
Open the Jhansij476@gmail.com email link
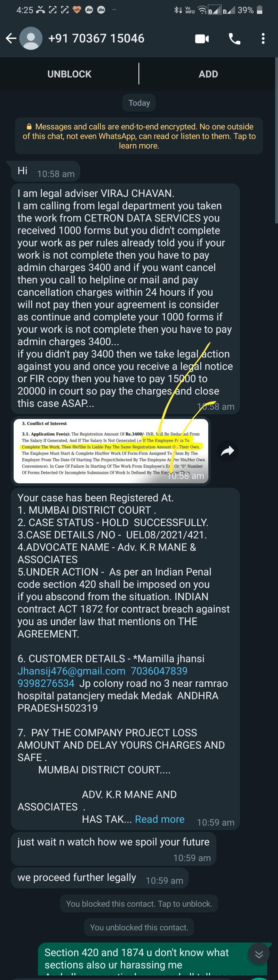pos(72,671)
